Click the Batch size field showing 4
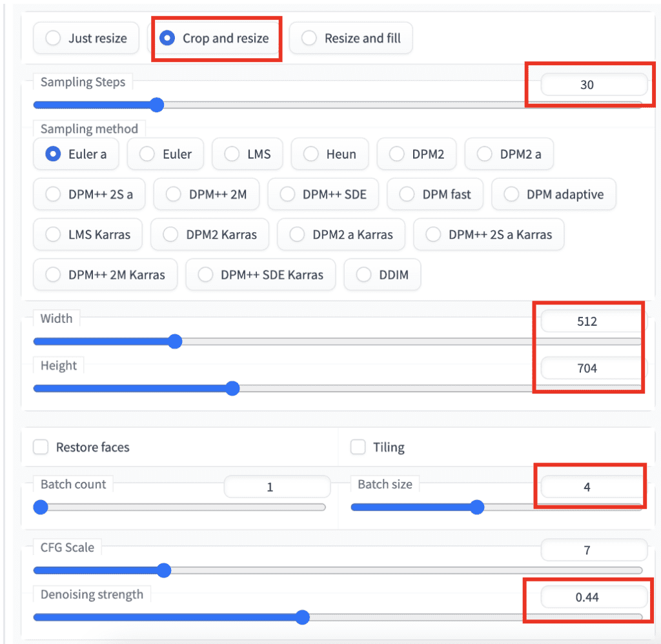Viewport: 661px width, 644px height. tap(594, 487)
